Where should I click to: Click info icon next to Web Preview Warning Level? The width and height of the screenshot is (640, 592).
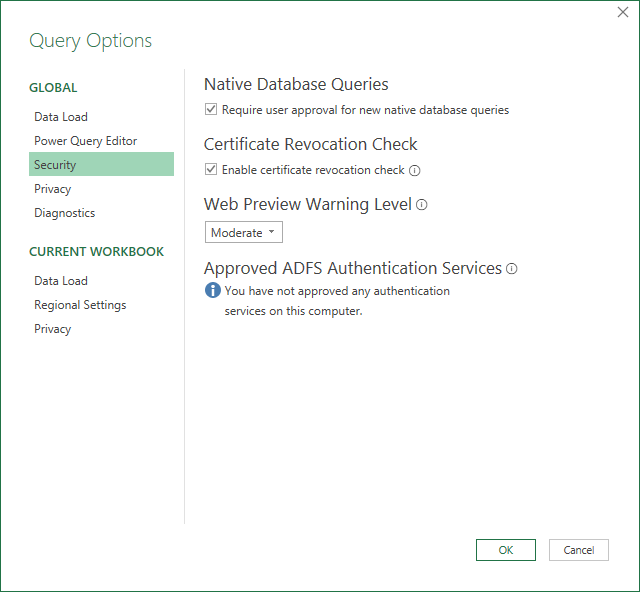pyautogui.click(x=422, y=205)
